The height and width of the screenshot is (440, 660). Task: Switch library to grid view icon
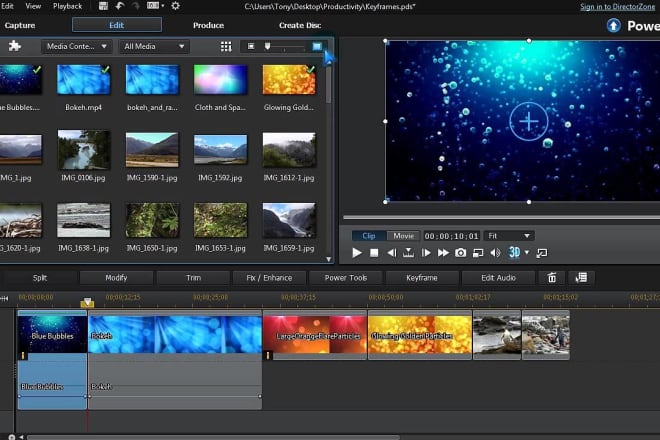(x=226, y=46)
